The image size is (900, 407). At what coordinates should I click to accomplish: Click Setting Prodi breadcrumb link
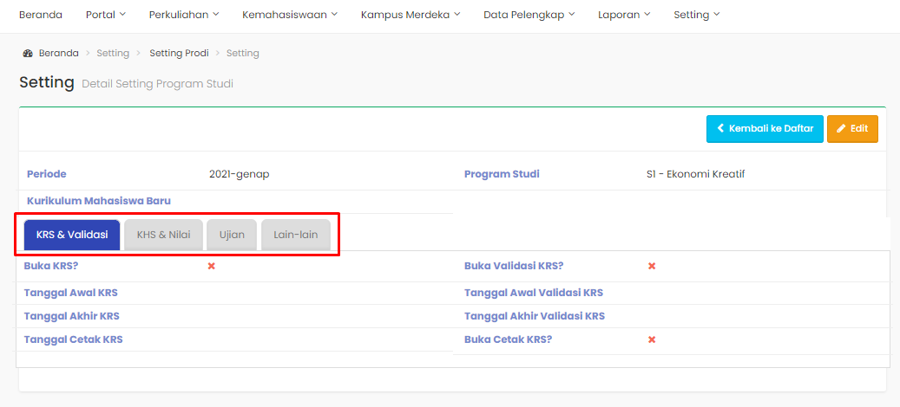[178, 53]
